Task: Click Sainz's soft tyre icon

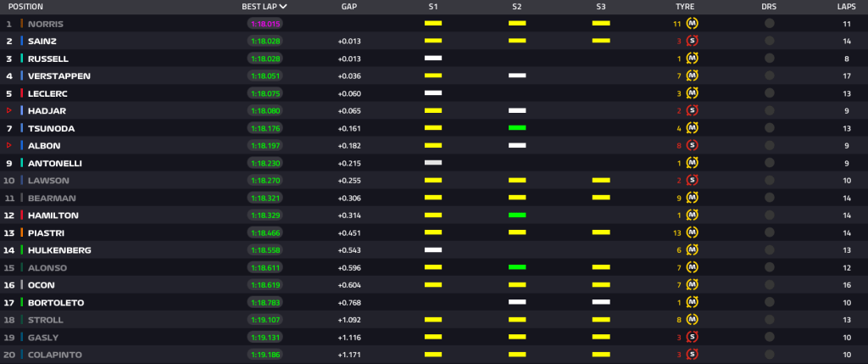Action: click(692, 41)
